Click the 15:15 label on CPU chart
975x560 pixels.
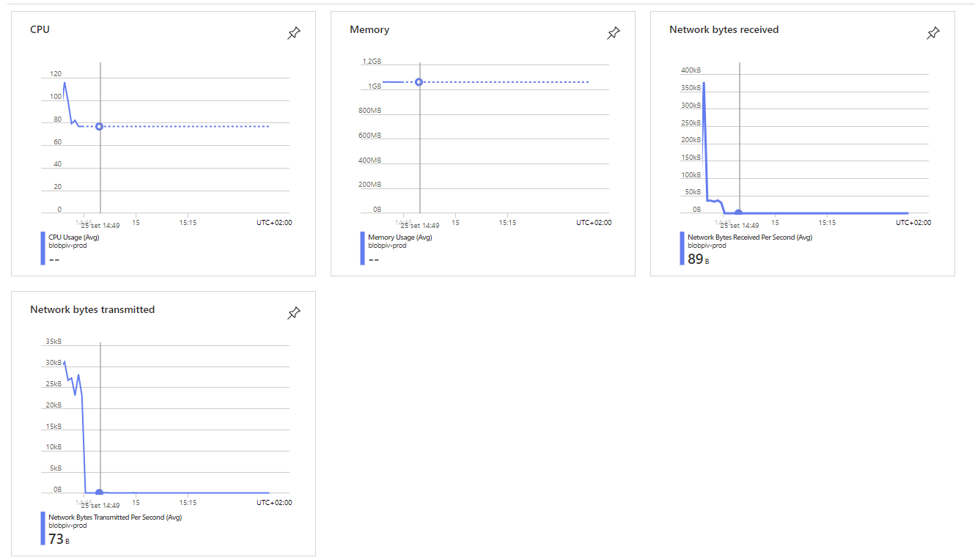click(x=188, y=223)
